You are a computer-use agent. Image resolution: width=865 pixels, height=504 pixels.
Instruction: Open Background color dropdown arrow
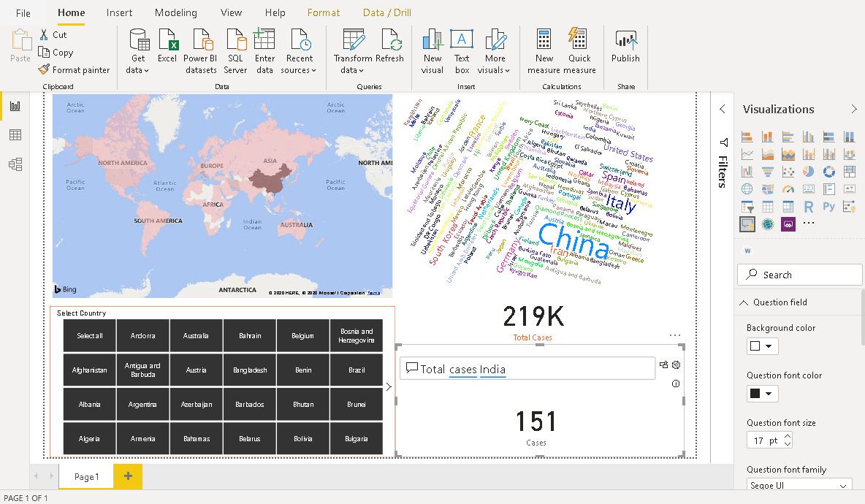(769, 346)
